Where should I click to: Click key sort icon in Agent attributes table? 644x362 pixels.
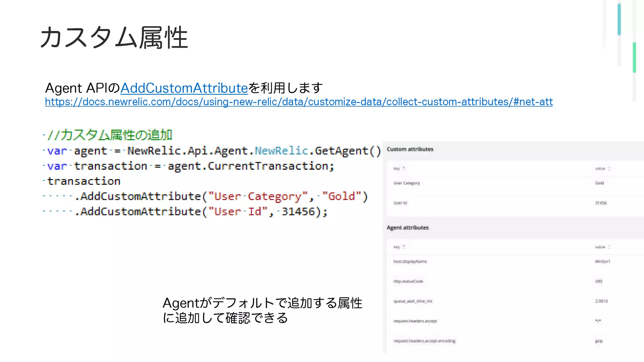pyautogui.click(x=404, y=247)
